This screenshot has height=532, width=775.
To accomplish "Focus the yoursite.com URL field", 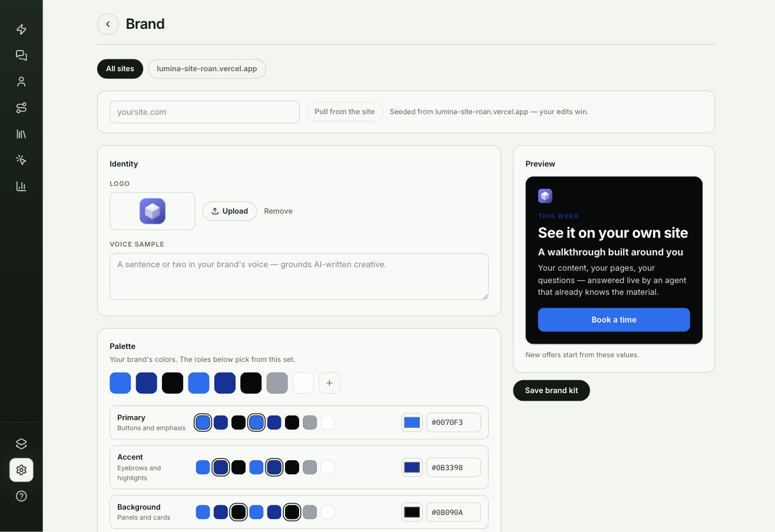I will (x=204, y=112).
